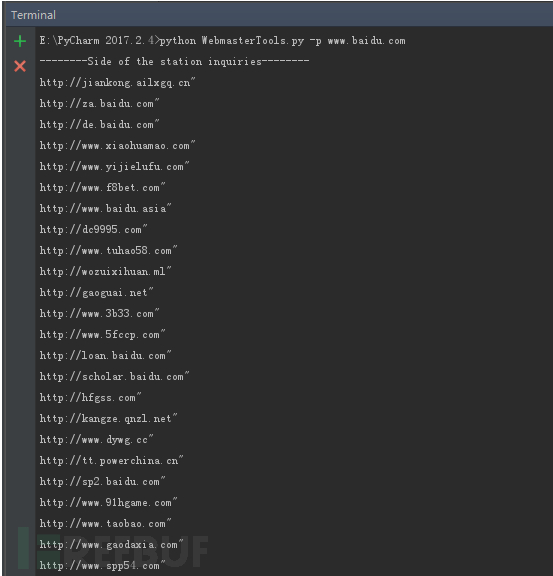Screen dimensions: 553x576
Task: Open the jiankong.ailxgq.cn link
Action: tap(117, 83)
